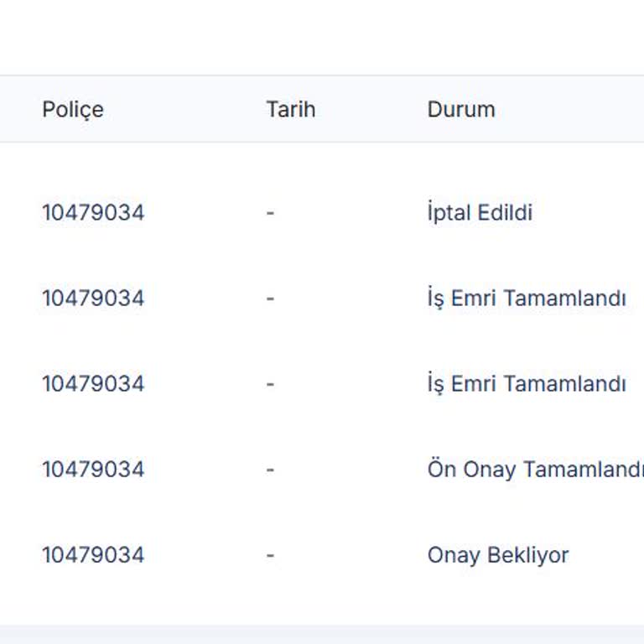The height and width of the screenshot is (644, 644).
Task: Select the Onay Bekliyor status cell
Action: (x=498, y=555)
